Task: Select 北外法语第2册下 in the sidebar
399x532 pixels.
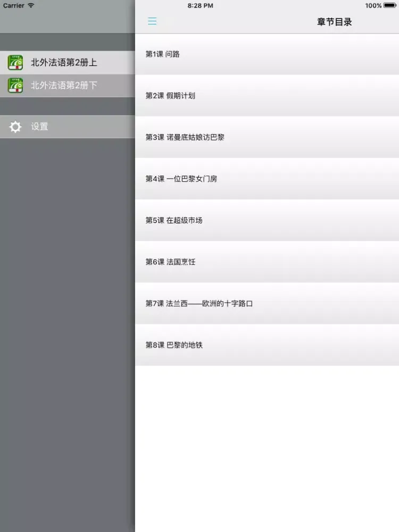Action: (x=68, y=86)
